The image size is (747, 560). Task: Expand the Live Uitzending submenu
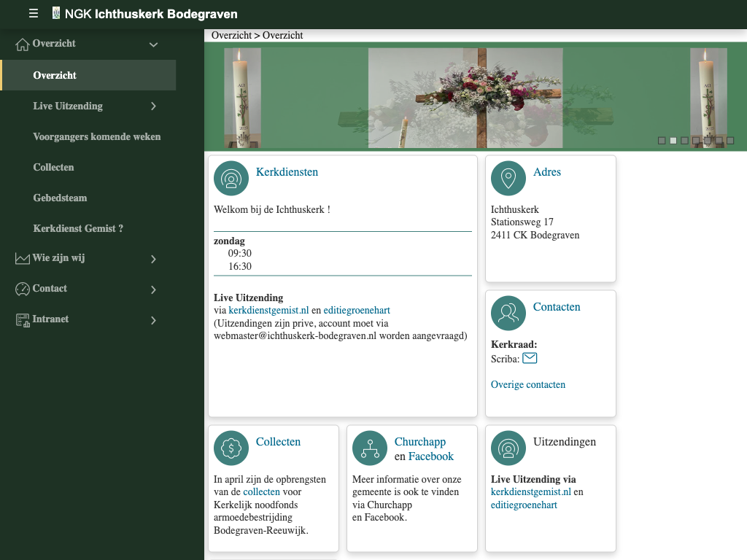coord(153,106)
